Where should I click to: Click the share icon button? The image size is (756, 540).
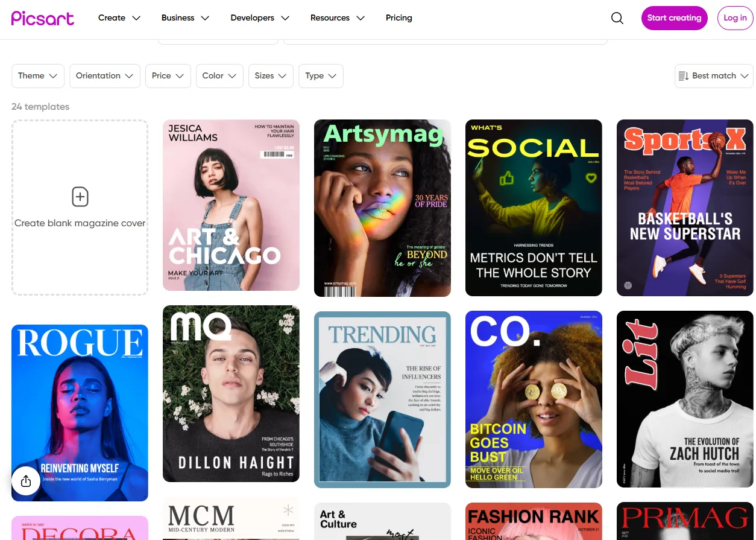pos(26,481)
